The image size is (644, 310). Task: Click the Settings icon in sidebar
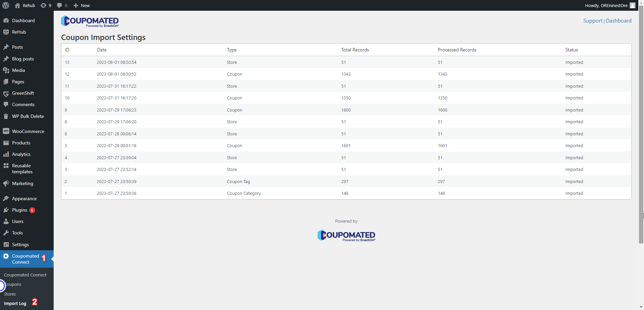click(6, 245)
